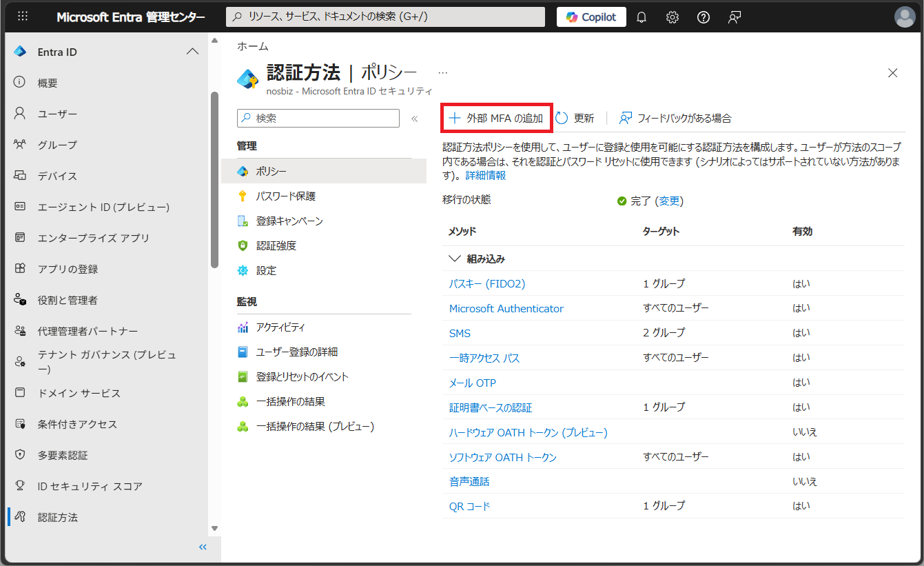Open 認証強度 green shield icon item
The image size is (924, 566).
click(x=242, y=245)
